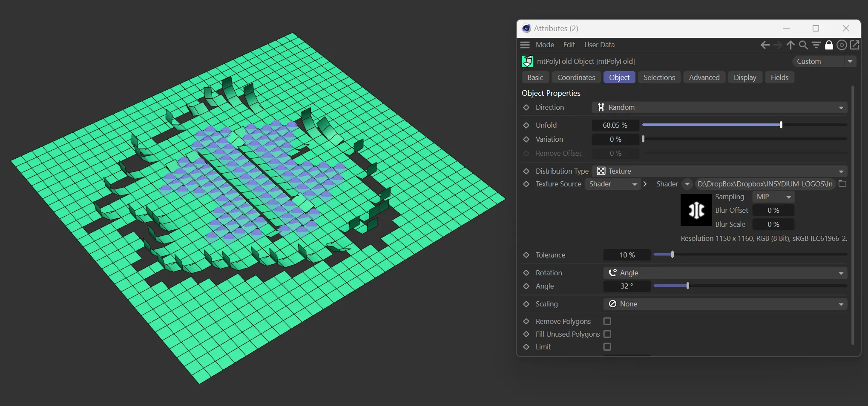Image resolution: width=868 pixels, height=406 pixels.
Task: Toggle the lock element icon
Action: tap(829, 45)
